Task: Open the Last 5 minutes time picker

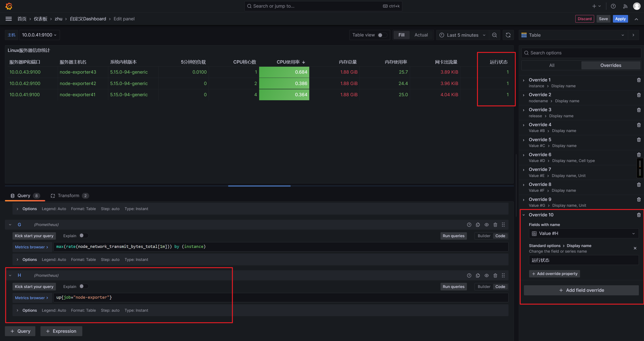Action: click(462, 35)
